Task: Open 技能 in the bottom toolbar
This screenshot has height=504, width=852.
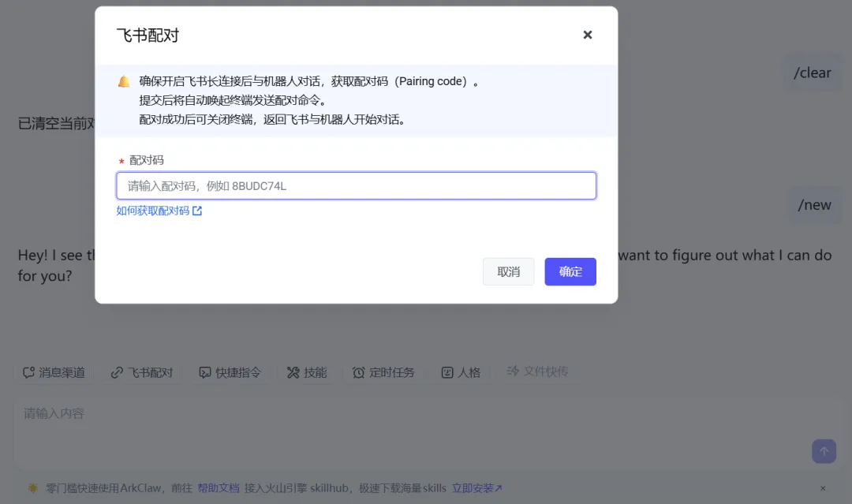Action: [x=307, y=372]
